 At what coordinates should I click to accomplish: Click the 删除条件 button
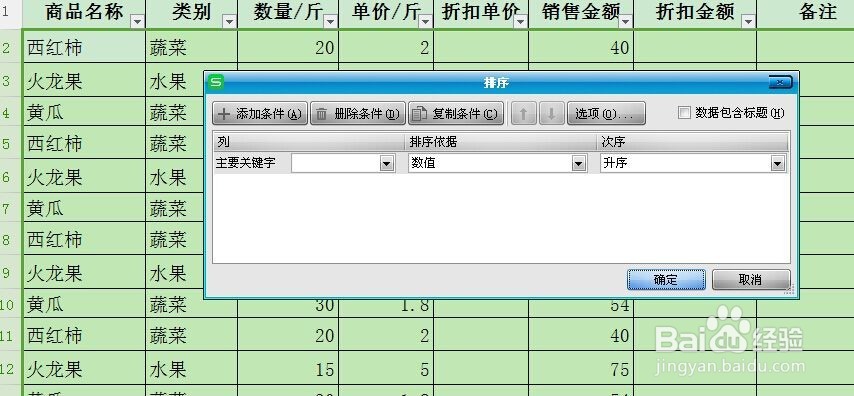(358, 113)
